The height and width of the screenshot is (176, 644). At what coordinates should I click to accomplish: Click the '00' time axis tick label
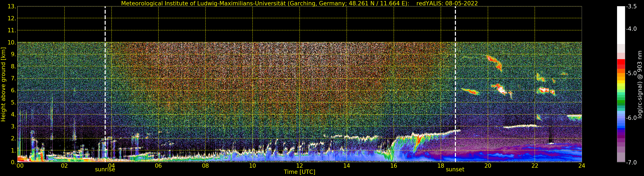pos(20,166)
